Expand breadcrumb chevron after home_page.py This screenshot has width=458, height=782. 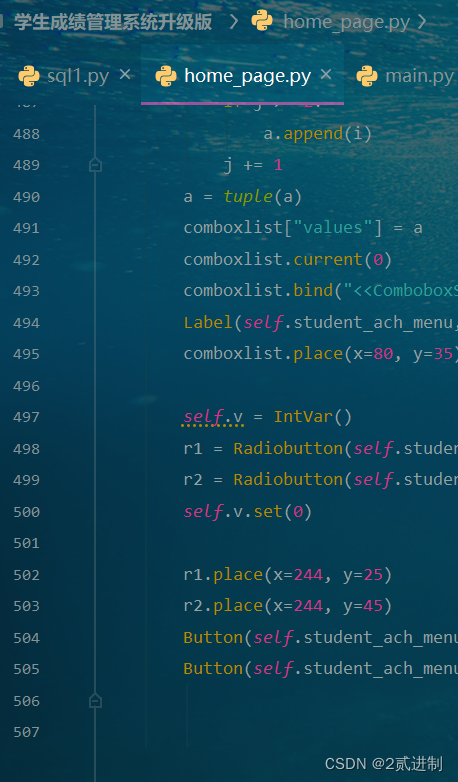(422, 22)
